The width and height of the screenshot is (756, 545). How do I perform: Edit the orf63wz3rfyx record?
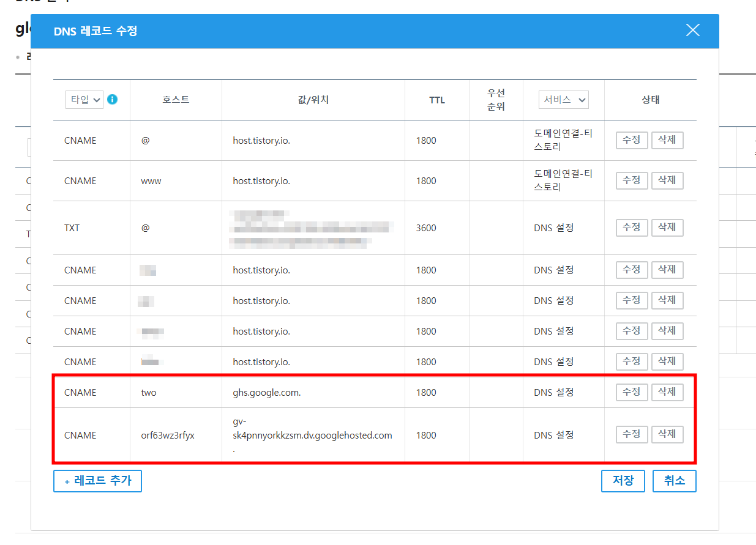click(x=632, y=434)
